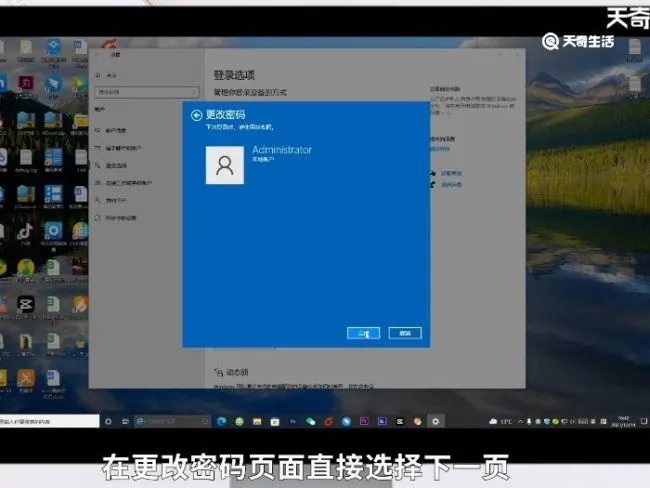This screenshot has height=488, width=650.
Task: Click the 动态锁 heading in Settings
Action: (x=237, y=372)
